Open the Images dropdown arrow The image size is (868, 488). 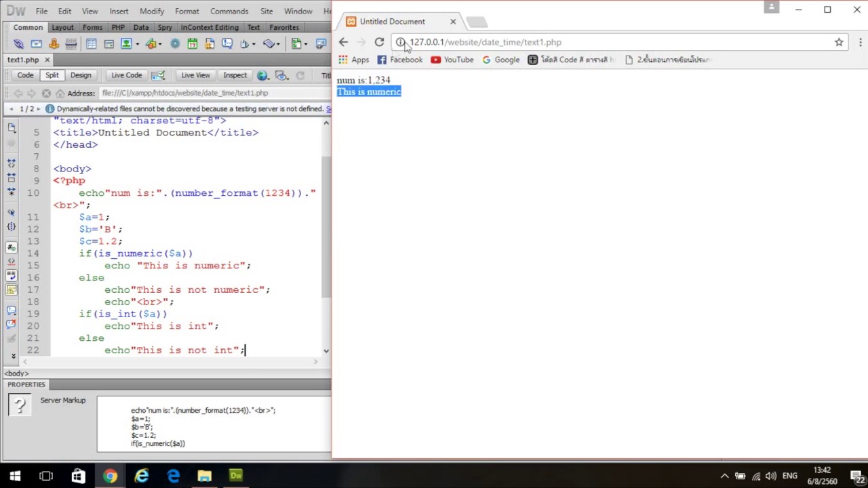(138, 44)
